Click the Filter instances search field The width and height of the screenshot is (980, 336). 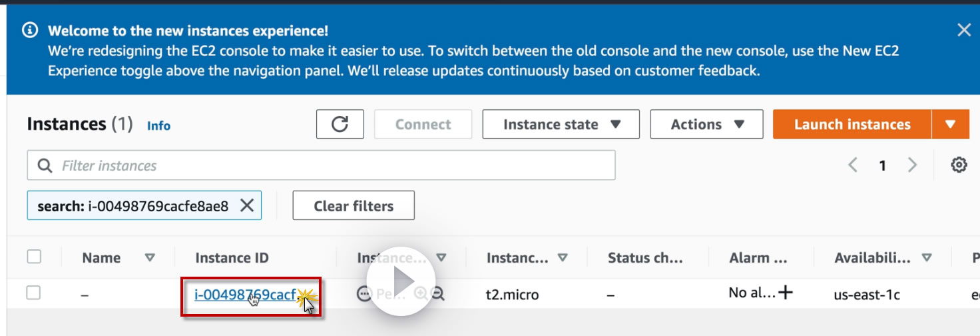point(321,165)
